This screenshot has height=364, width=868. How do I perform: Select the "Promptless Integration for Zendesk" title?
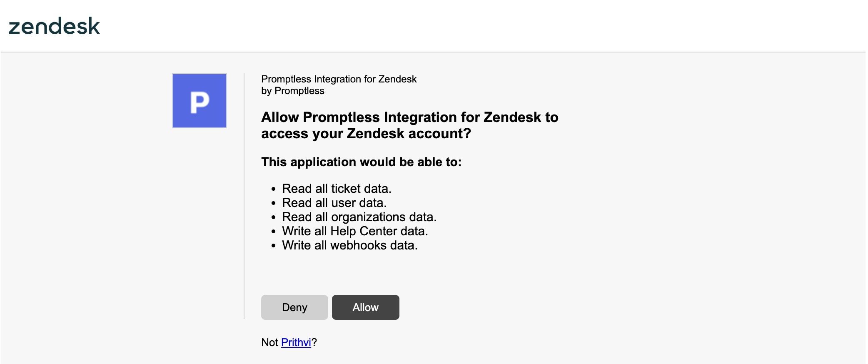pos(339,79)
